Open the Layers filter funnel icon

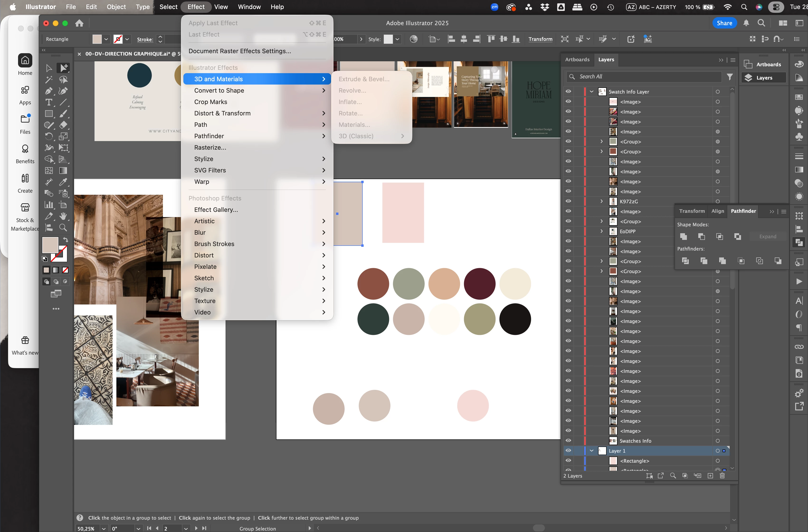pos(730,77)
